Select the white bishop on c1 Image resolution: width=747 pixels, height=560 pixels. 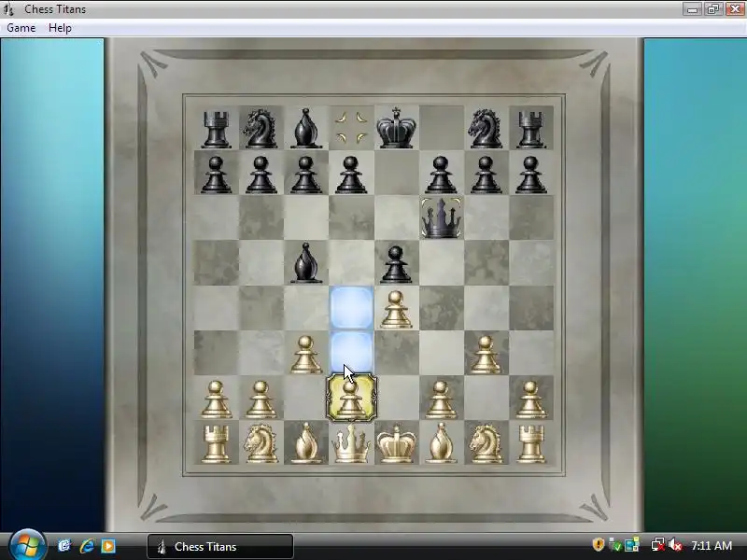pos(306,444)
